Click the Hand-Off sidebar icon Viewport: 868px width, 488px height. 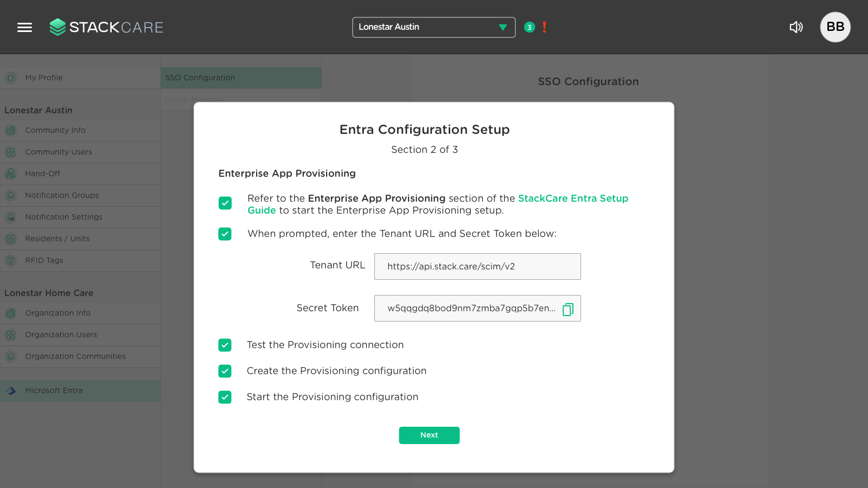[x=11, y=174]
